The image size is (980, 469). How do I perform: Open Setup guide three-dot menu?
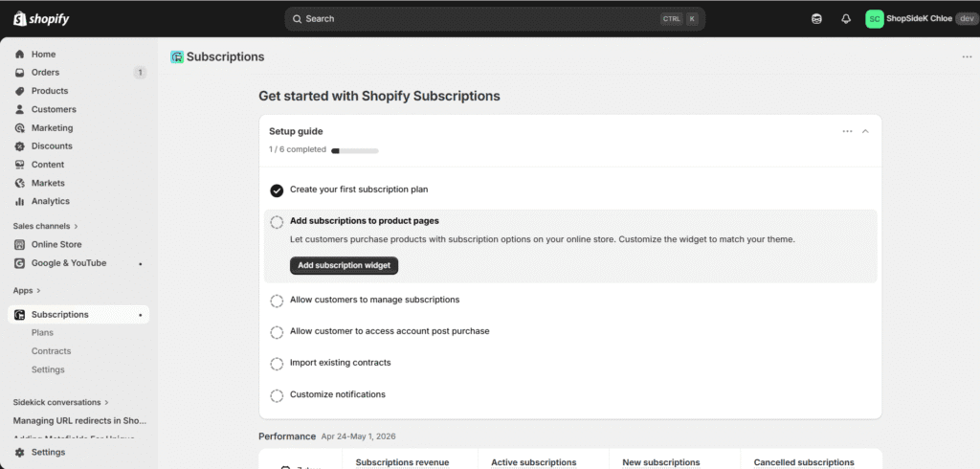tap(847, 131)
